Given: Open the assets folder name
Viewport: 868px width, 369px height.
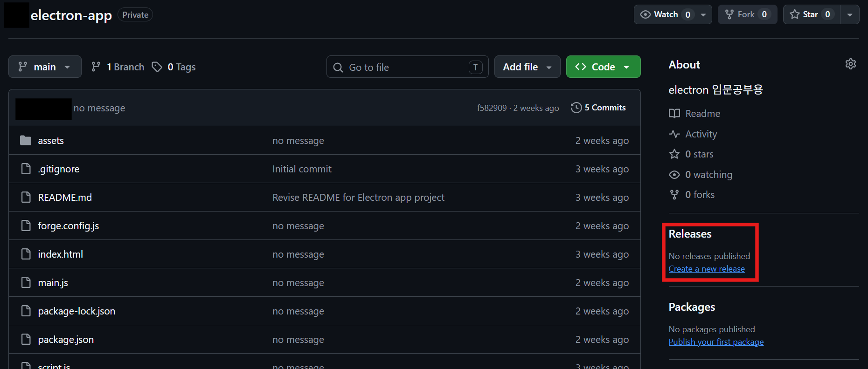Looking at the screenshot, I should (x=51, y=141).
